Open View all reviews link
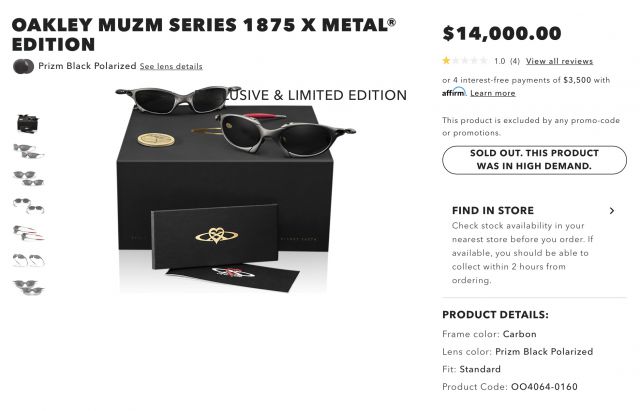The height and width of the screenshot is (411, 640). (559, 61)
